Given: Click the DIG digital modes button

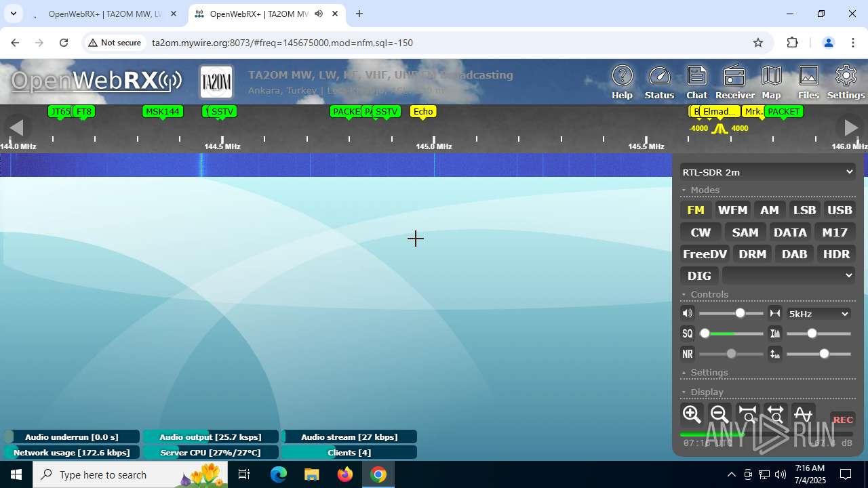Looking at the screenshot, I should tap(699, 275).
